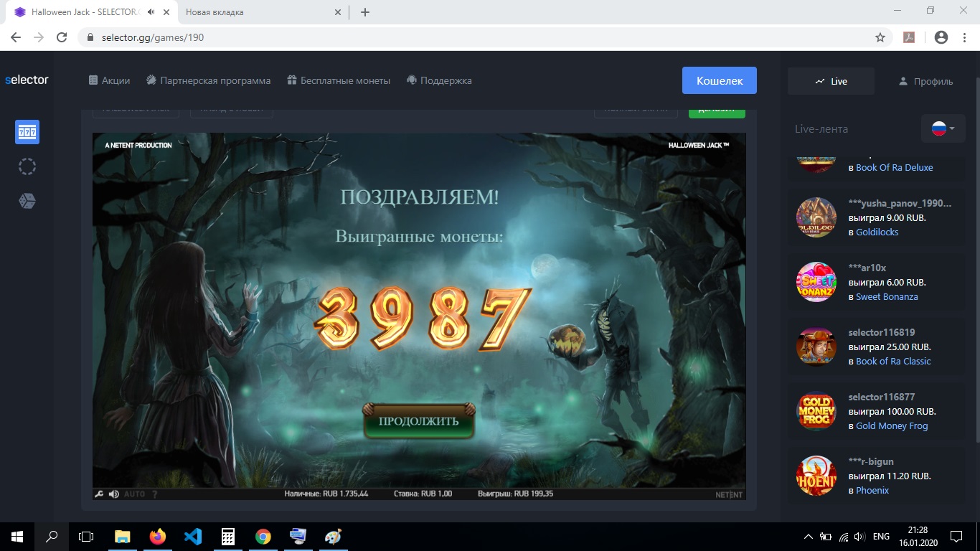
Task: Open the Chrome profile avatar icon
Action: (941, 37)
